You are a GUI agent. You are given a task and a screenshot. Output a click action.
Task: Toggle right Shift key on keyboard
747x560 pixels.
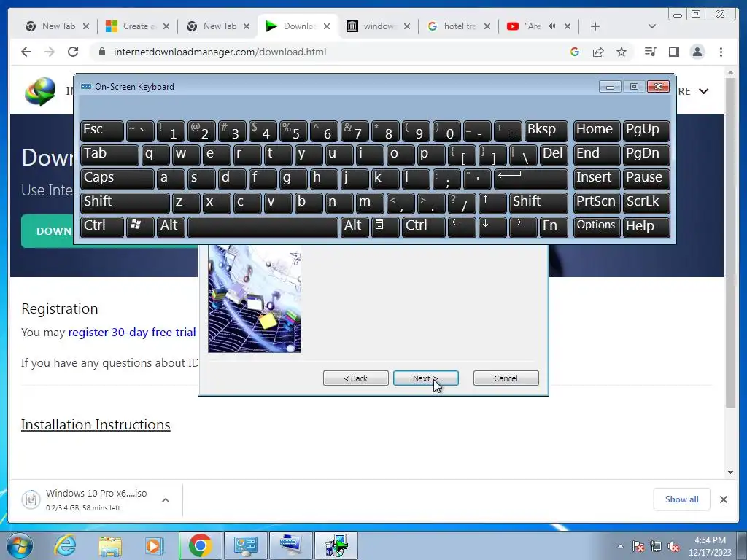pyautogui.click(x=539, y=203)
